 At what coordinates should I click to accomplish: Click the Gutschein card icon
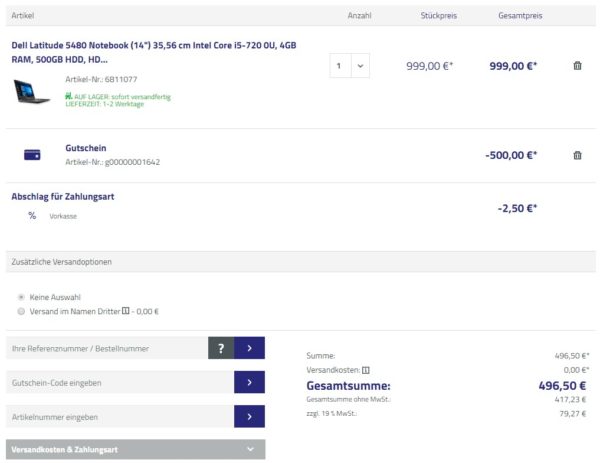coord(32,155)
